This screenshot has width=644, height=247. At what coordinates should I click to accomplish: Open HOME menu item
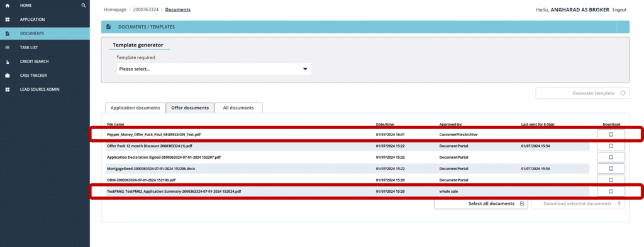[x=26, y=6]
